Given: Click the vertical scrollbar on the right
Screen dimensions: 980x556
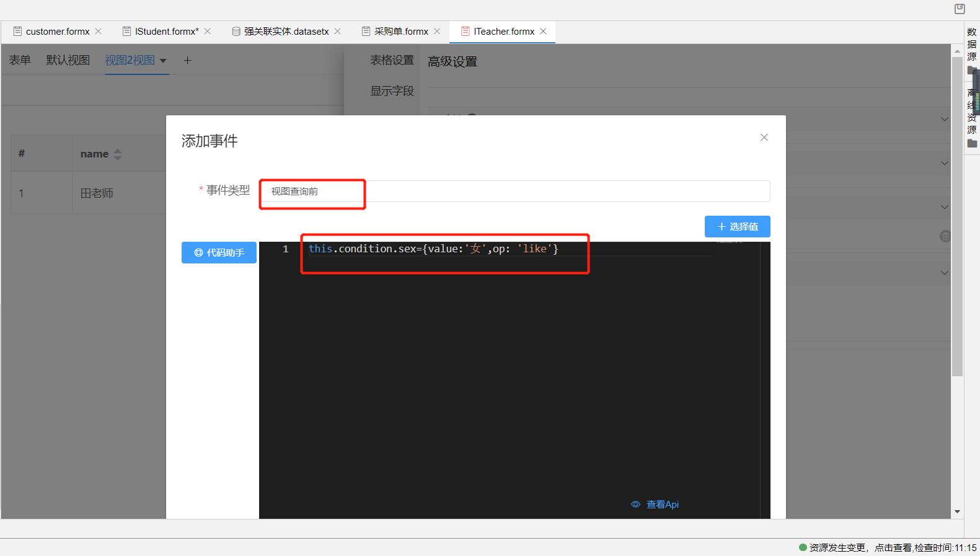Looking at the screenshot, I should point(957,217).
